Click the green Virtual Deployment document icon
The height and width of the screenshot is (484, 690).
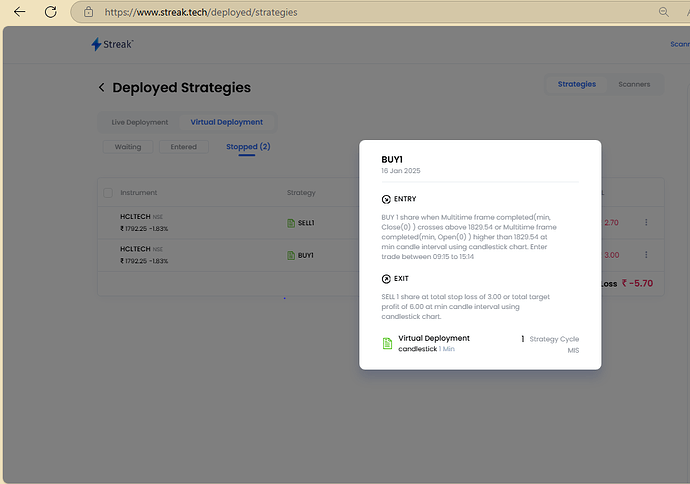click(387, 343)
